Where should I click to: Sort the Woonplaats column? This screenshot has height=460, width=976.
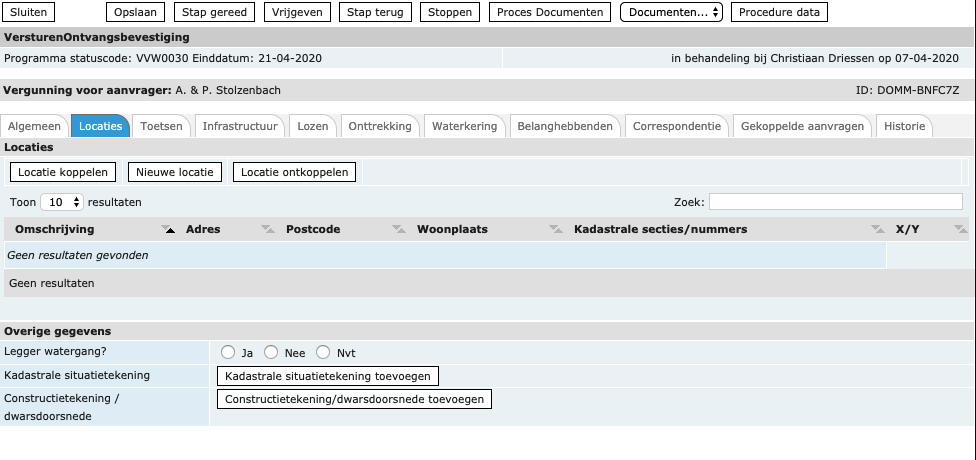click(556, 230)
